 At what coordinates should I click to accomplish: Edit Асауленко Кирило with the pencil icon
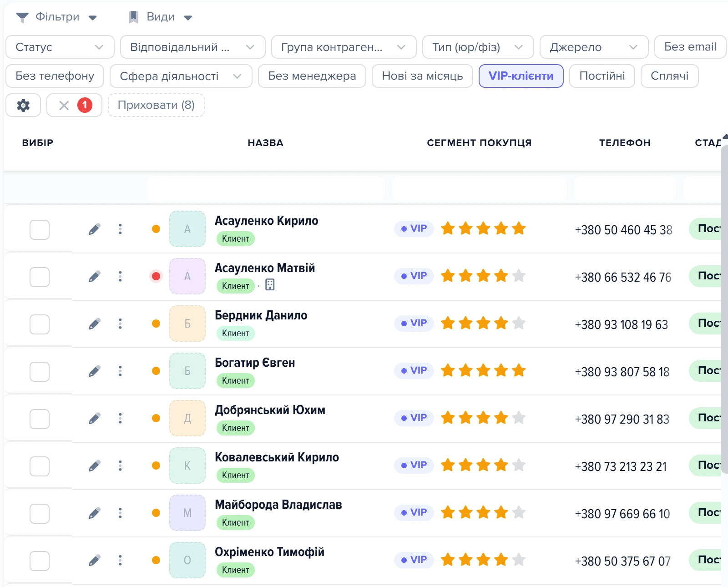[x=95, y=229]
